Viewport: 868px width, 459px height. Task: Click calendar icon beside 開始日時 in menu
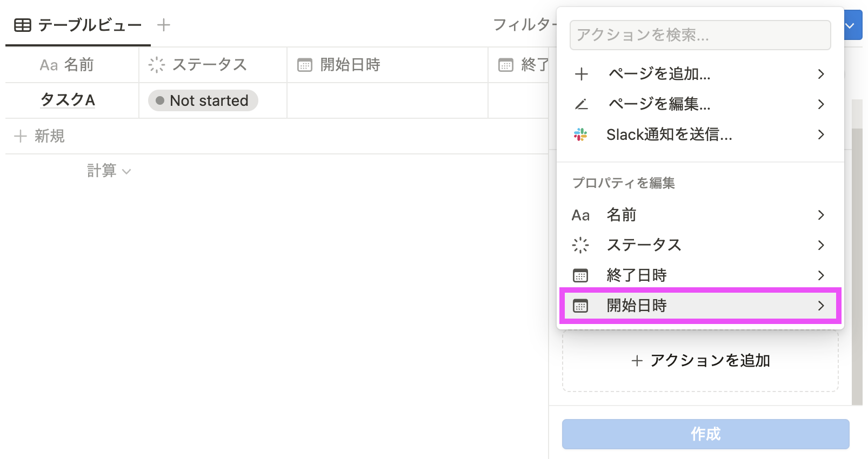click(580, 306)
